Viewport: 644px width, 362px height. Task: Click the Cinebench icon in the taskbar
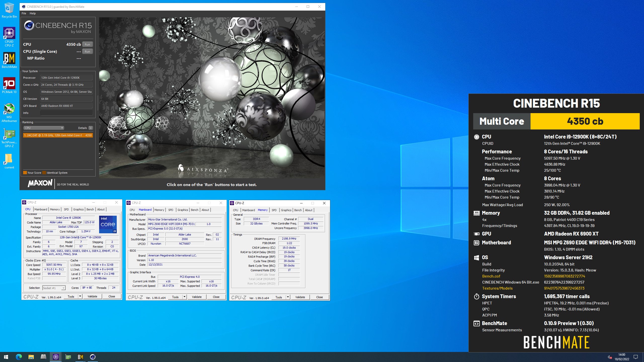tap(93, 357)
